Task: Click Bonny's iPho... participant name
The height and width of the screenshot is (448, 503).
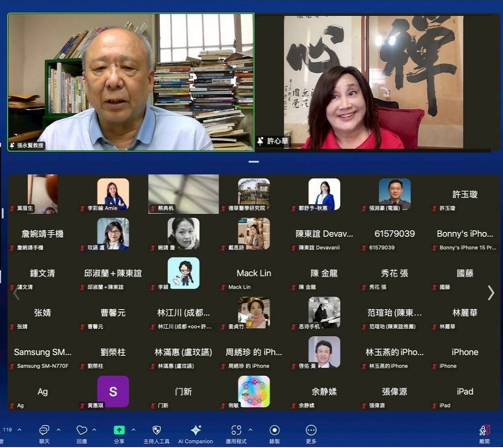Action: [465, 234]
